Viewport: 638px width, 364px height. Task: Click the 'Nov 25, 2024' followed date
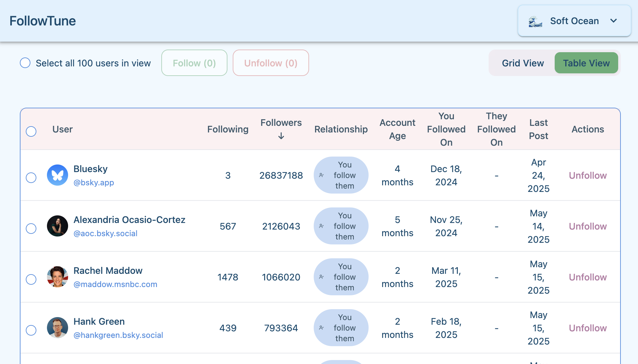coord(446,226)
